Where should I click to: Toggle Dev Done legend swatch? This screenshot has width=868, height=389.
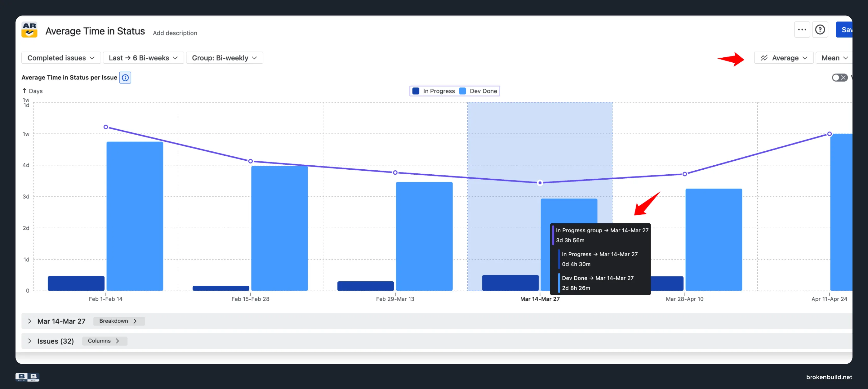click(x=463, y=91)
